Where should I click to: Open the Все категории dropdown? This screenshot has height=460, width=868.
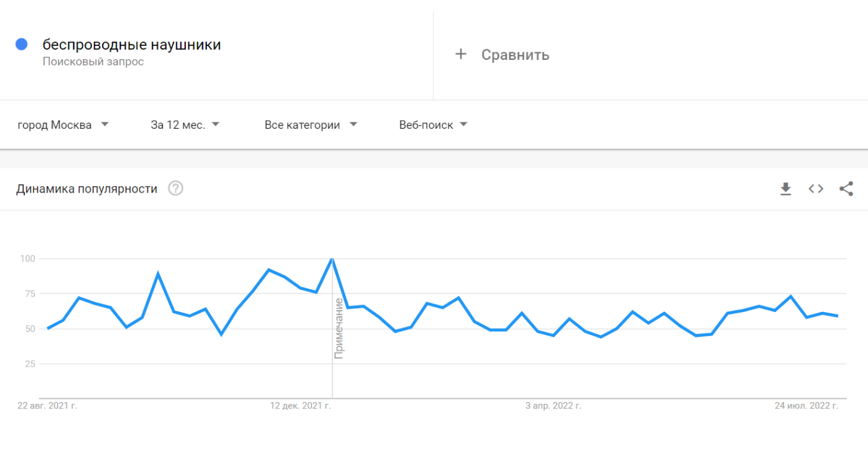(311, 125)
